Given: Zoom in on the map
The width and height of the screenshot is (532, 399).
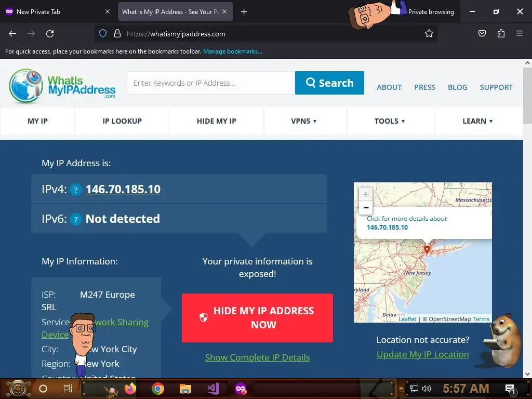Looking at the screenshot, I should coord(365,194).
